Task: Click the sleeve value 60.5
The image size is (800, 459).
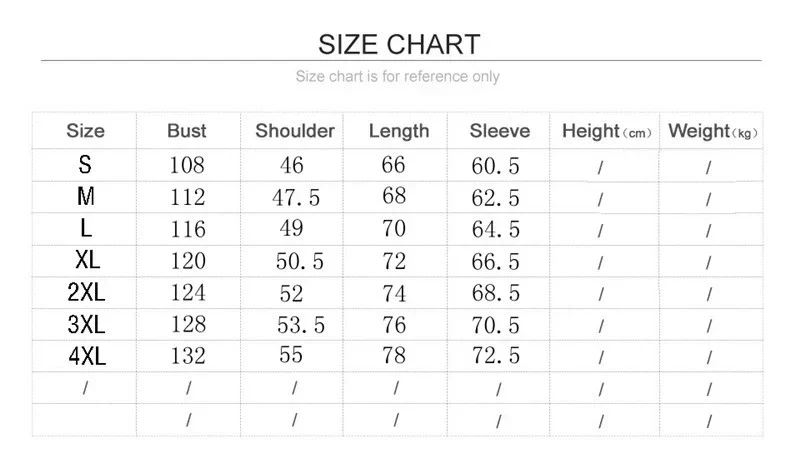Action: (495, 166)
